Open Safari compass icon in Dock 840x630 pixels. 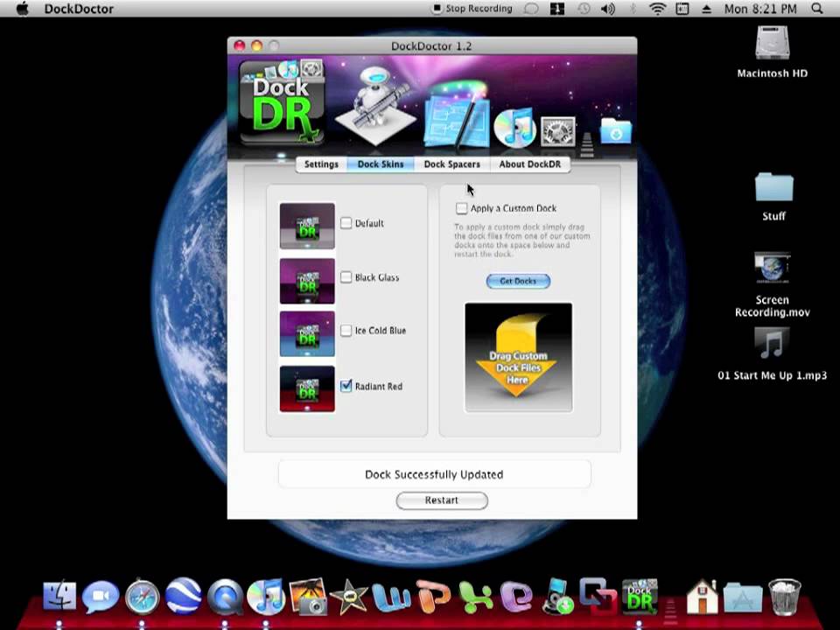point(142,596)
